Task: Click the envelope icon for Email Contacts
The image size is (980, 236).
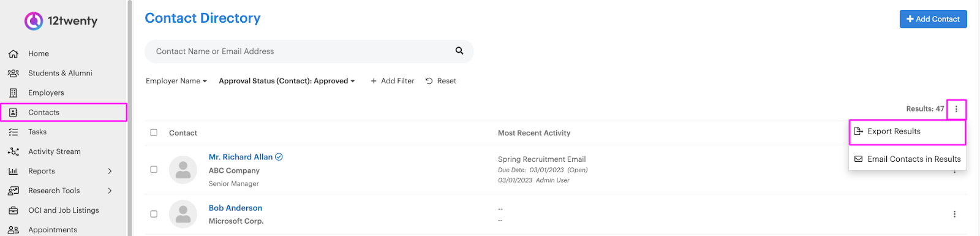Action: click(x=859, y=159)
